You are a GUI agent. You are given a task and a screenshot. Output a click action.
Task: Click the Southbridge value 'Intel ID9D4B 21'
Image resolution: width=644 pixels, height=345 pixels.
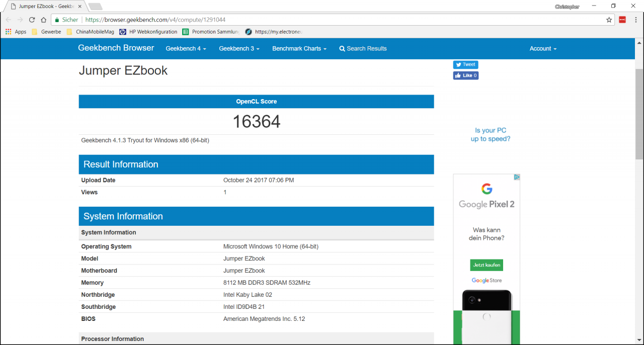[244, 307]
